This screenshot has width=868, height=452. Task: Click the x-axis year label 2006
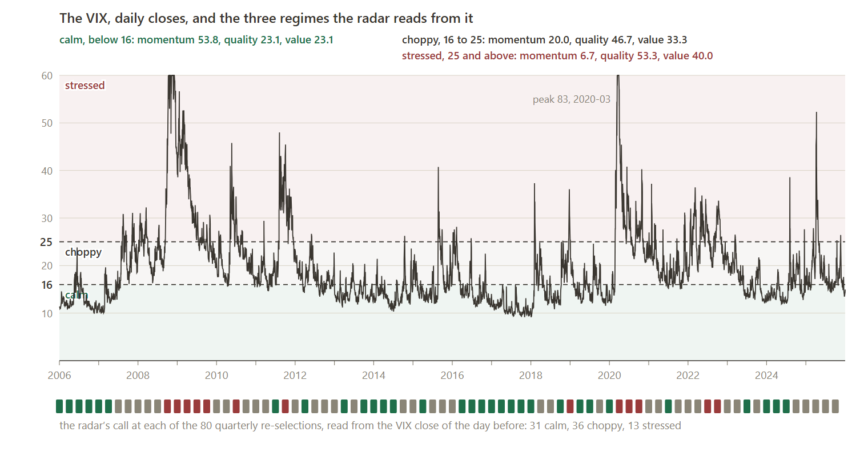(59, 376)
